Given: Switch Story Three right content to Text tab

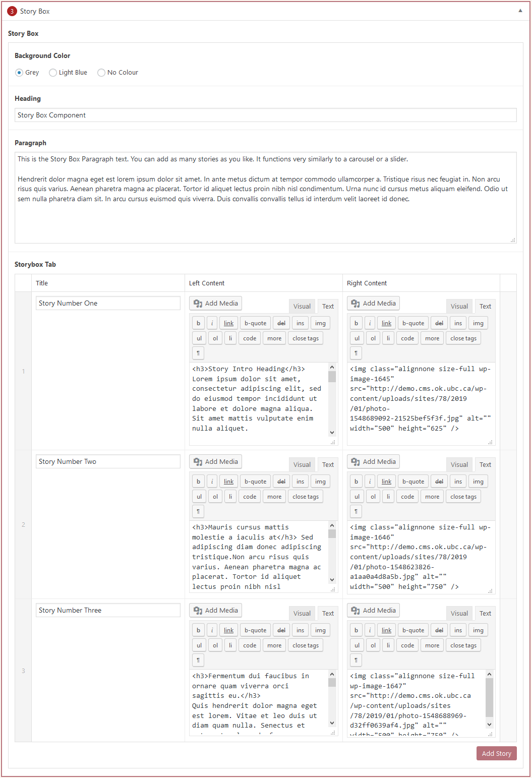Looking at the screenshot, I should pos(485,613).
